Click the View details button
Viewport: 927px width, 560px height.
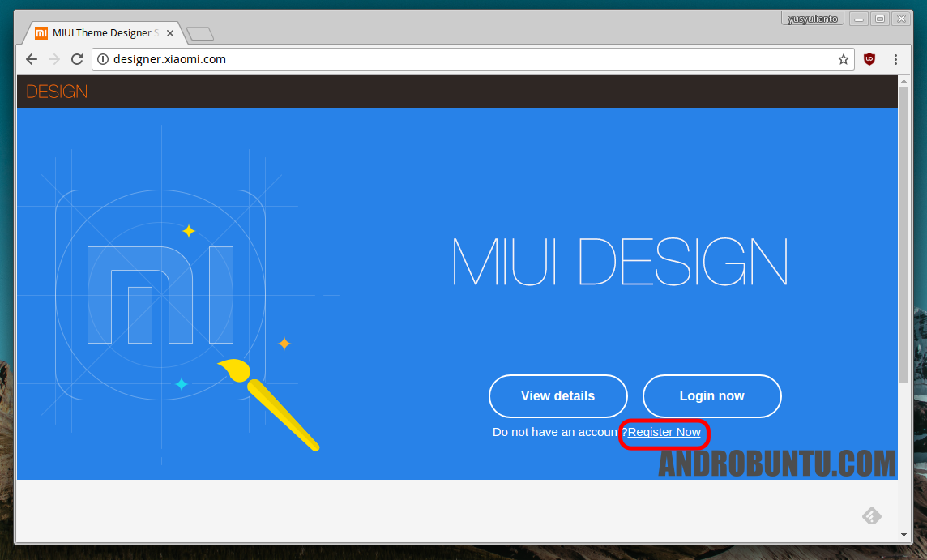click(x=557, y=395)
